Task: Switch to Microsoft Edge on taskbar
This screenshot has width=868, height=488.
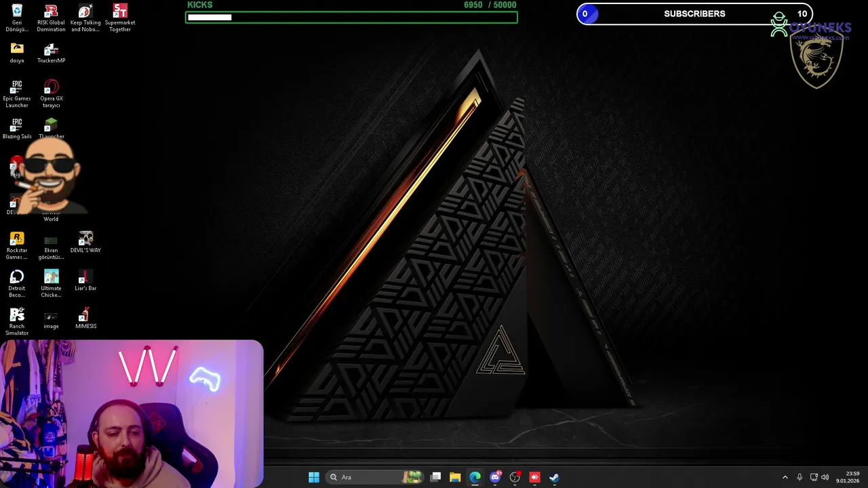Action: click(475, 477)
